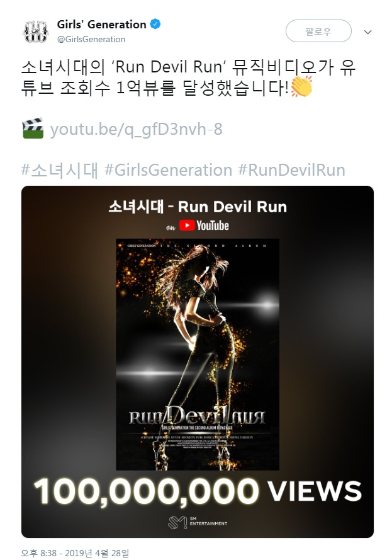Image resolution: width=392 pixels, height=560 pixels.
Task: Open the #RunDevilRun hashtag
Action: [292, 169]
